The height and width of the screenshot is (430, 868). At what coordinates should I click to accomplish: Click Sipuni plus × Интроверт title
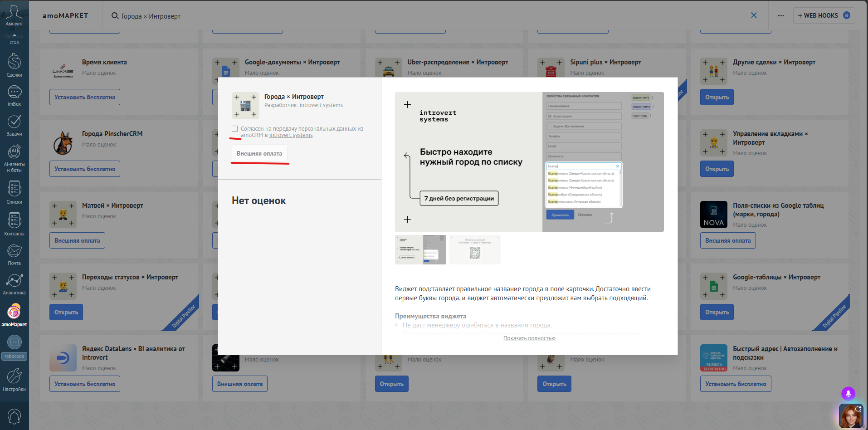(x=605, y=62)
